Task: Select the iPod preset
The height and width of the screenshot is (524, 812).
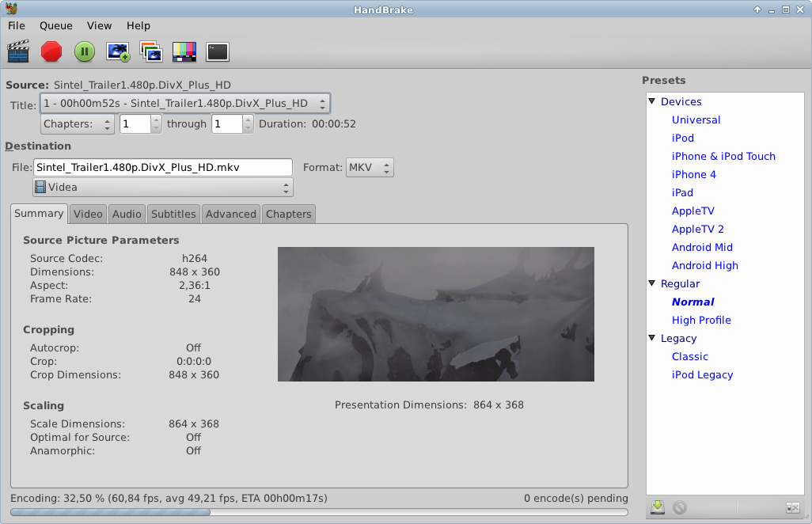Action: tap(682, 138)
